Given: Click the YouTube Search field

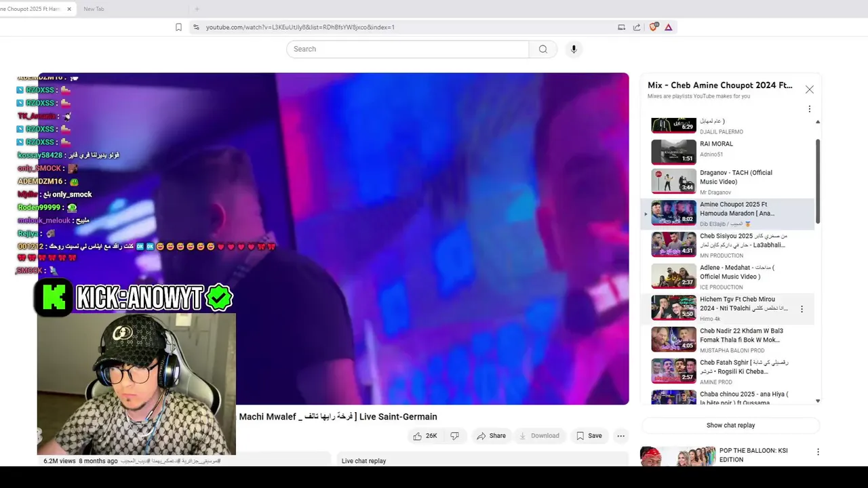Looking at the screenshot, I should [408, 49].
